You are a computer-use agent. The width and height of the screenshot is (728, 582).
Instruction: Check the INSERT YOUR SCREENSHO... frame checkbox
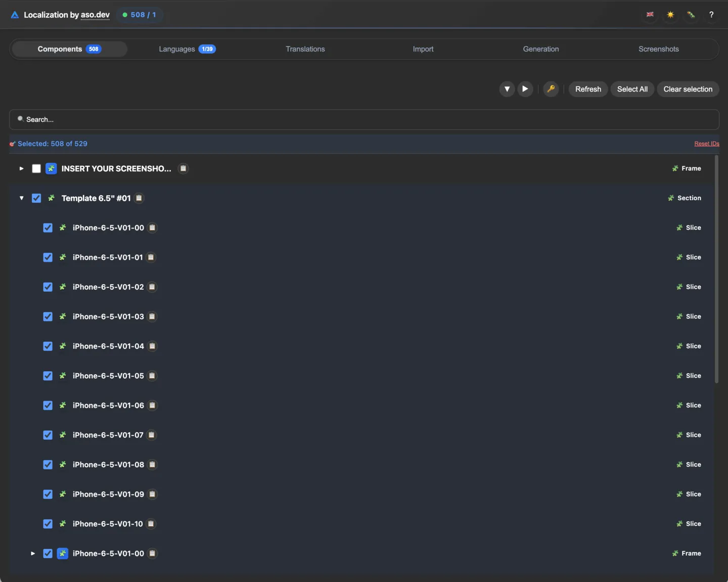coord(36,168)
